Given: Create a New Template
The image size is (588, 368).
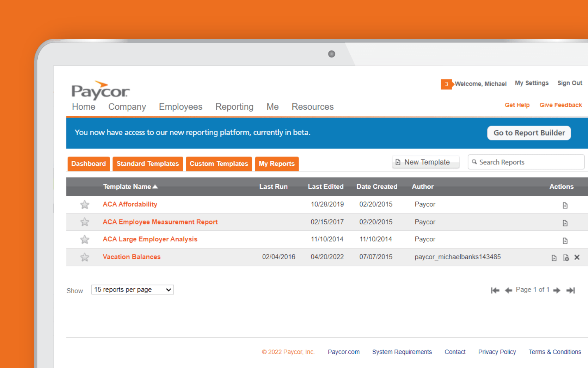Looking at the screenshot, I should pos(426,162).
